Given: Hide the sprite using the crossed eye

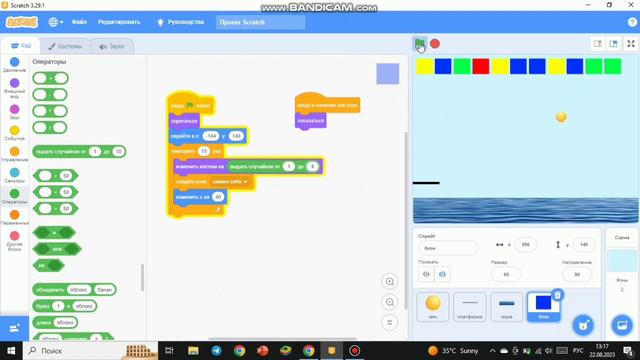Looking at the screenshot, I should click(442, 274).
